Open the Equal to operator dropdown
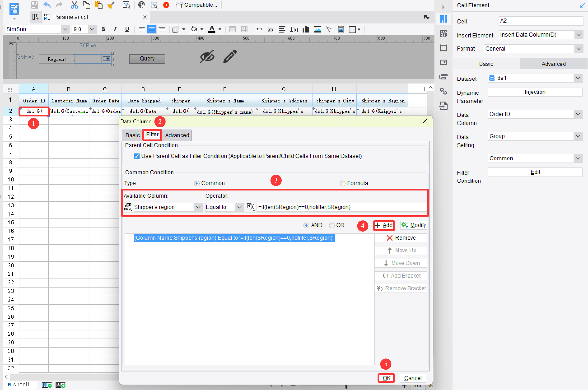588x390 pixels. pos(239,207)
